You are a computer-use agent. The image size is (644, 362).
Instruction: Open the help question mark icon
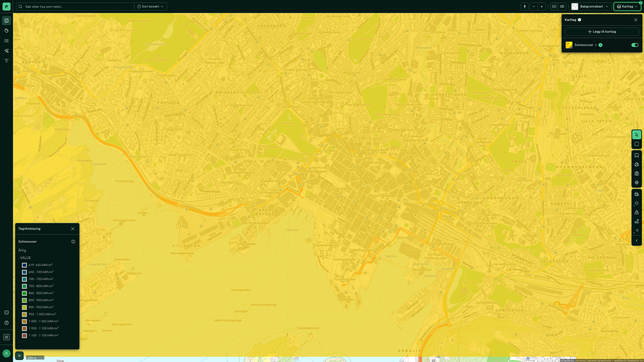click(7, 323)
